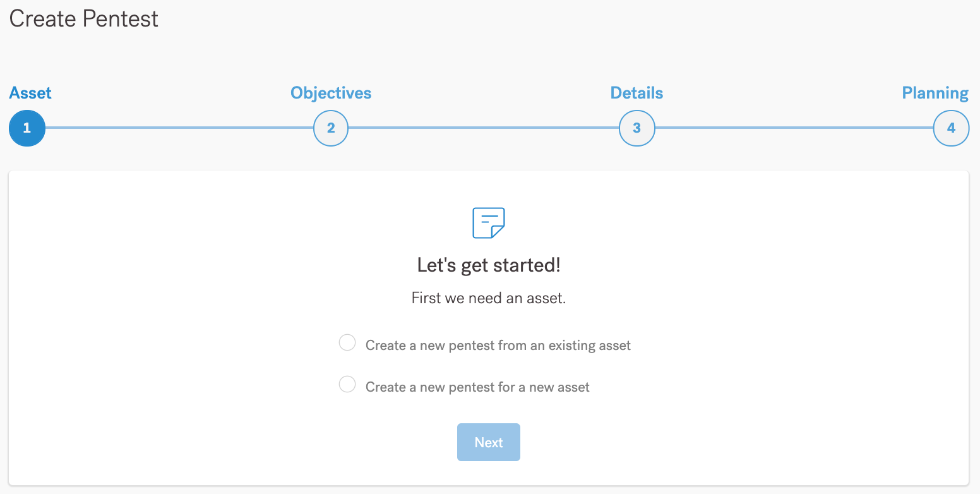This screenshot has width=980, height=494.
Task: Click progress line between steps 1 and 2
Action: coord(179,128)
